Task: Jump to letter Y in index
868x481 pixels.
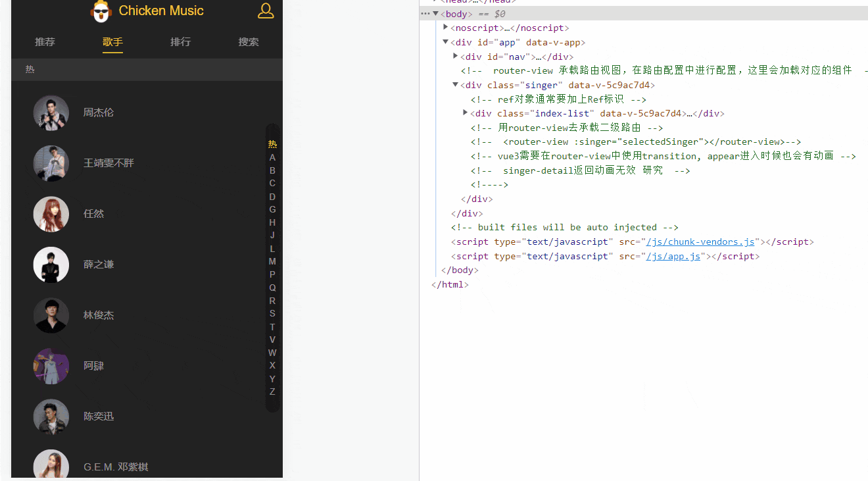Action: coord(272,378)
